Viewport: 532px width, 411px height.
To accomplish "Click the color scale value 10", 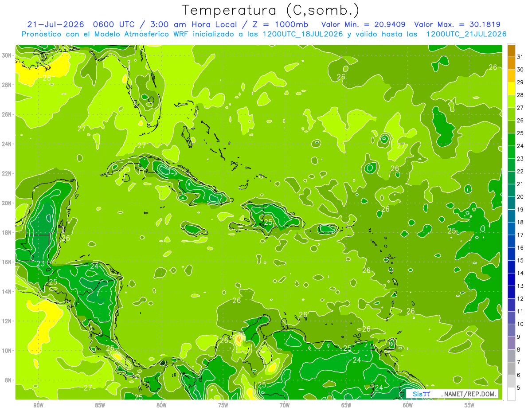I will 520,324.
